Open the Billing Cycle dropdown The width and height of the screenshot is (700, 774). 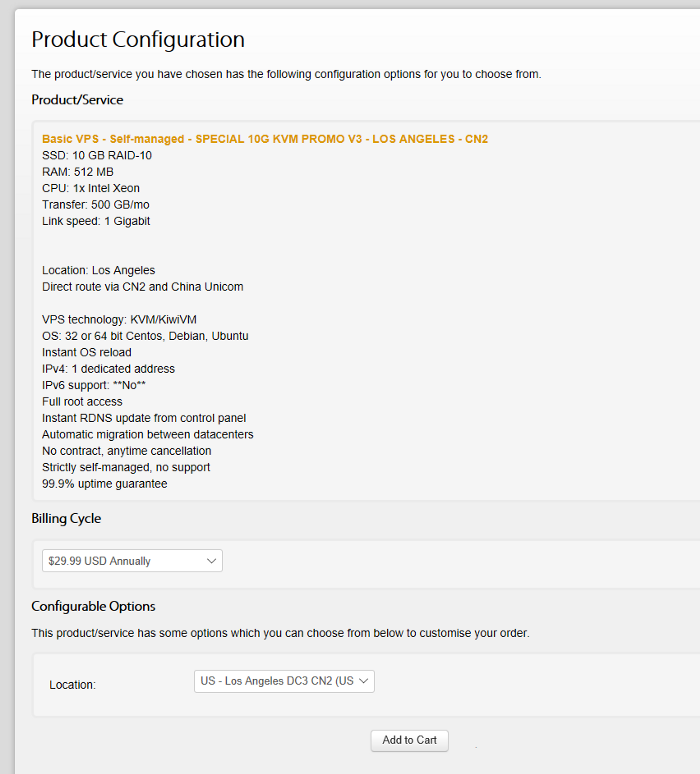pyautogui.click(x=132, y=561)
